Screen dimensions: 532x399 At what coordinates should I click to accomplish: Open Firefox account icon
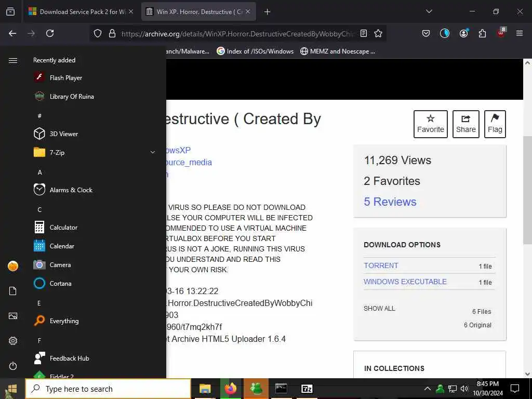tap(463, 33)
